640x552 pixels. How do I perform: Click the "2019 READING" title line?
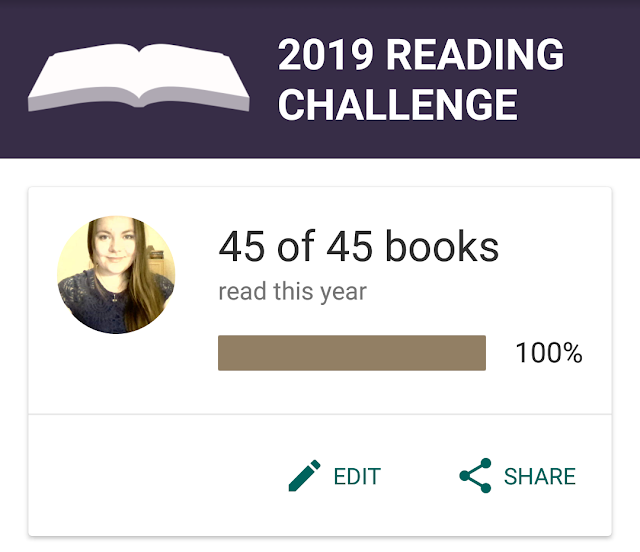(x=421, y=54)
